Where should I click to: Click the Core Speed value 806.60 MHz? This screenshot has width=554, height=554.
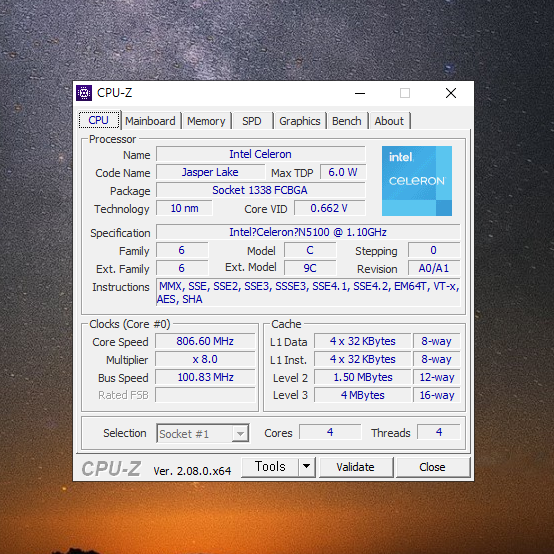pyautogui.click(x=205, y=341)
